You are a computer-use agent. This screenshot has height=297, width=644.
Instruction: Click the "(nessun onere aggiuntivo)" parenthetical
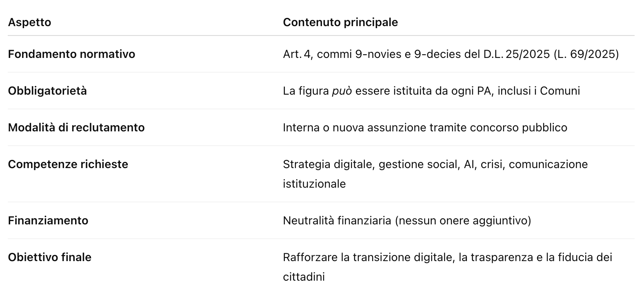tap(463, 220)
